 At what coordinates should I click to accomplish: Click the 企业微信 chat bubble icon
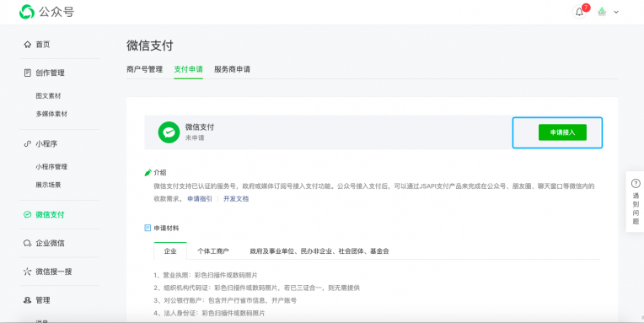coord(27,243)
